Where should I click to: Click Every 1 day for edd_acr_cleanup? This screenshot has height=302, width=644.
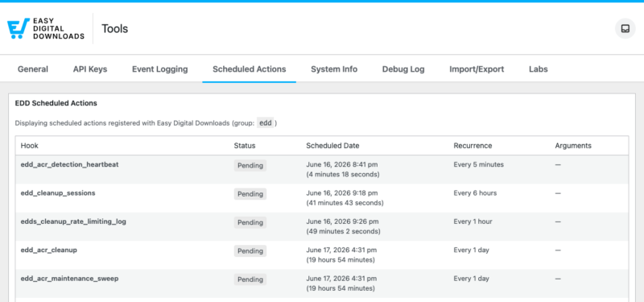(x=472, y=250)
